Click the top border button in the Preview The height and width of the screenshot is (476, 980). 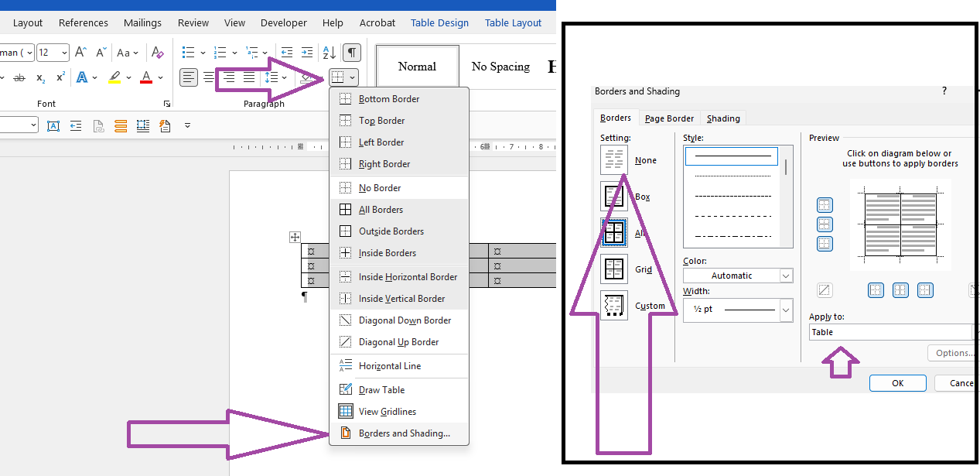point(825,205)
